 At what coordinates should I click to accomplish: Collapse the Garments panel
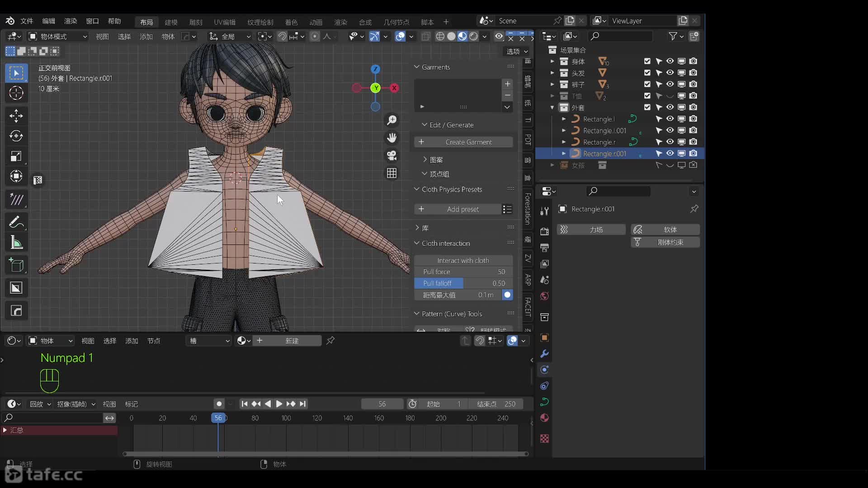coord(416,67)
